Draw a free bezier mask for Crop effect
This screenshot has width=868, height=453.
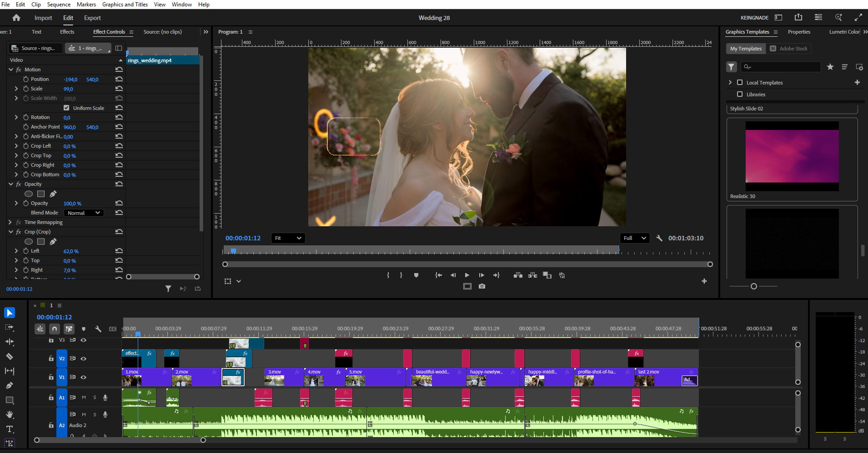tap(53, 241)
